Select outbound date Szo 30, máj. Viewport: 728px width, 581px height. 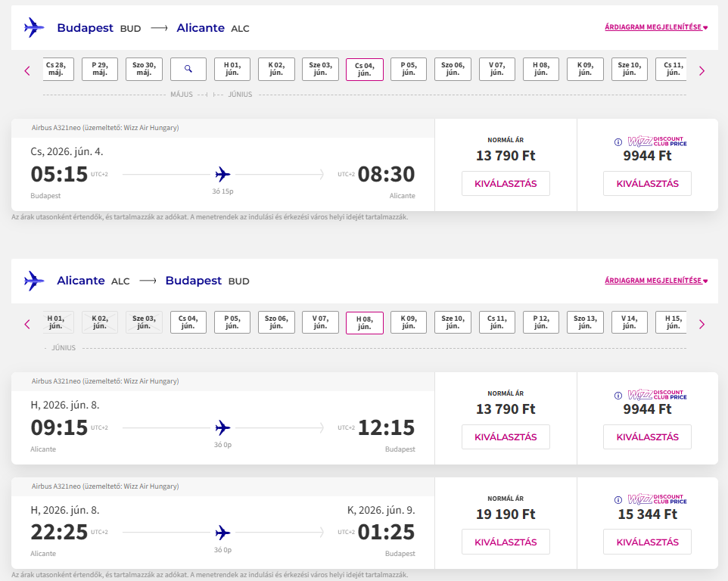[x=144, y=69]
